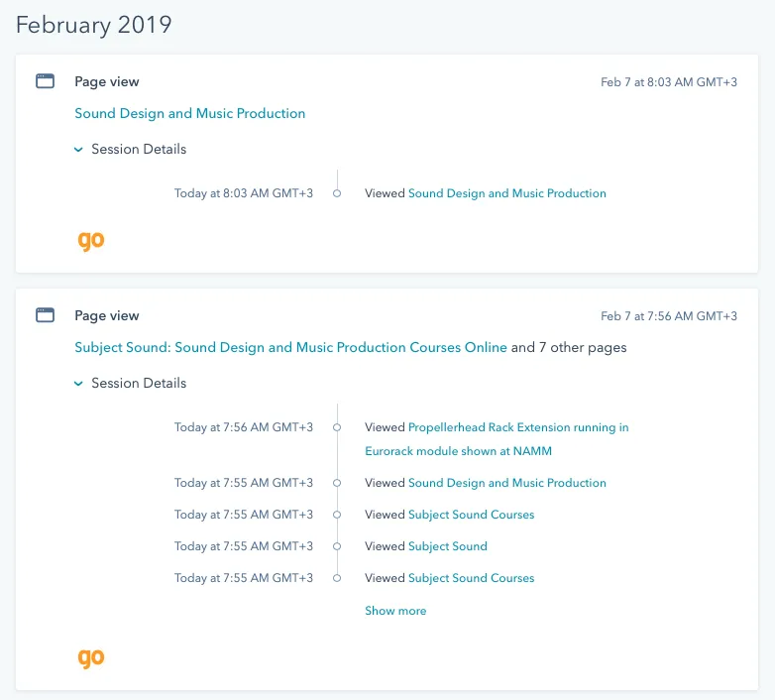Click the timeline dot for Today 7:56 AM

click(x=337, y=427)
